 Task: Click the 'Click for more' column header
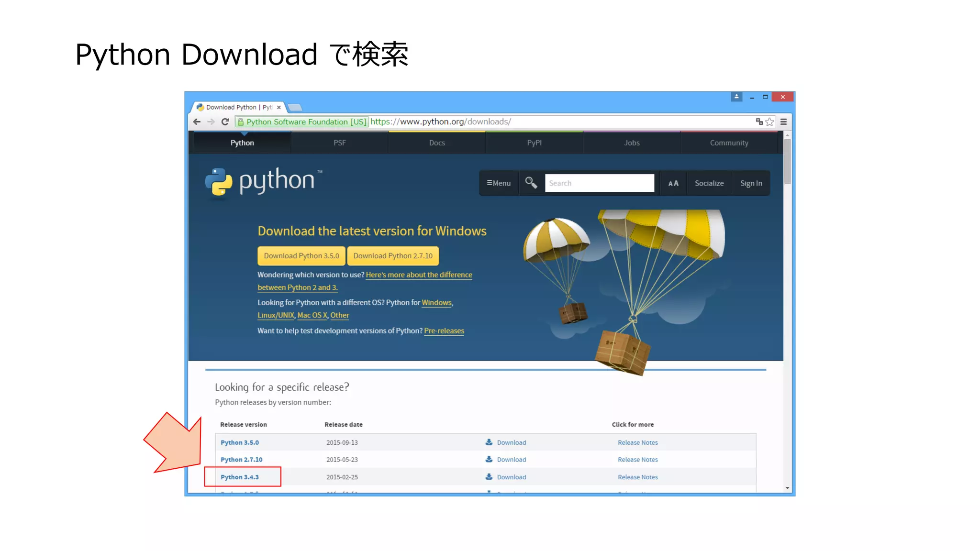[x=633, y=425]
